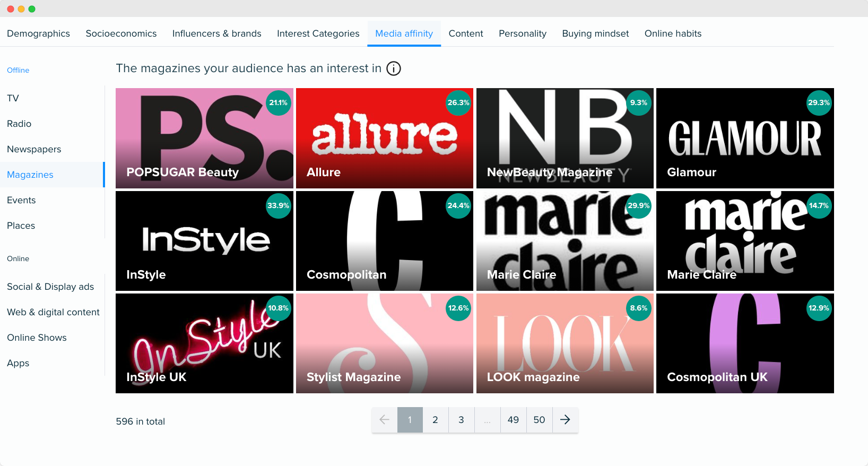Click the Magazines sidebar item
Screen dimensions: 868x466
52,175
